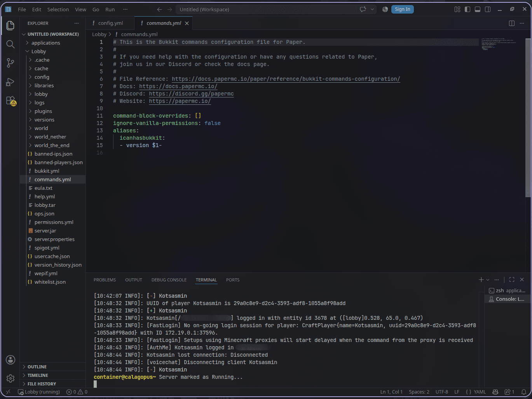This screenshot has height=399, width=532.
Task: Click the New Terminal plus icon
Action: pos(481,280)
